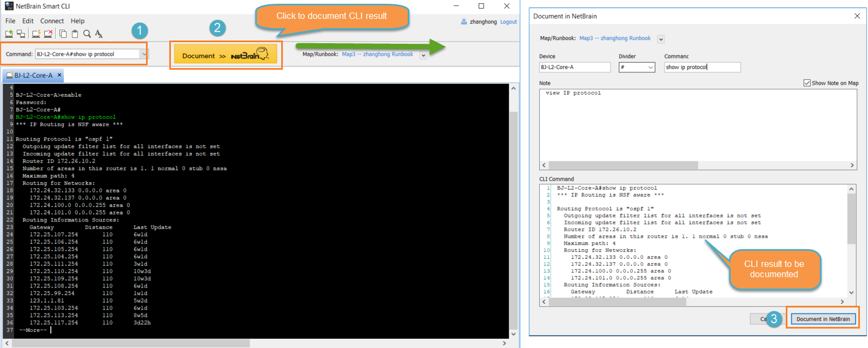This screenshot has height=348, width=868.
Task: Click CLI Command pane vertical scrollbar thumb
Action: pos(852,218)
